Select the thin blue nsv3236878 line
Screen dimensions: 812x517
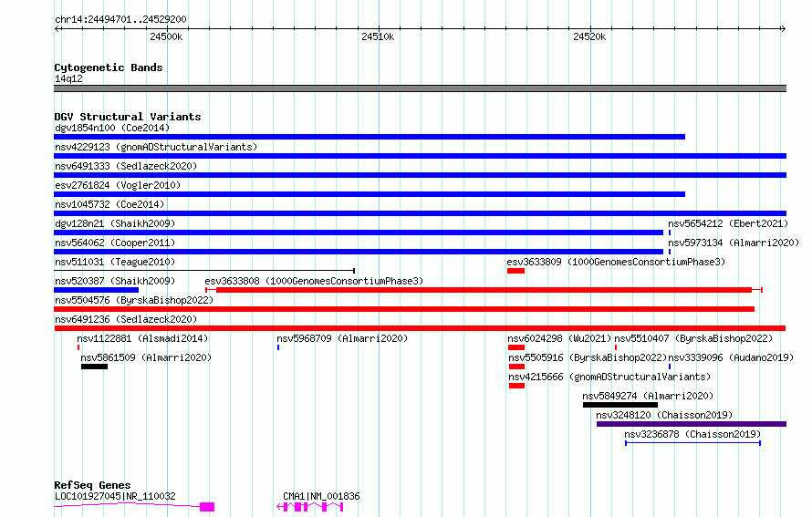click(692, 443)
